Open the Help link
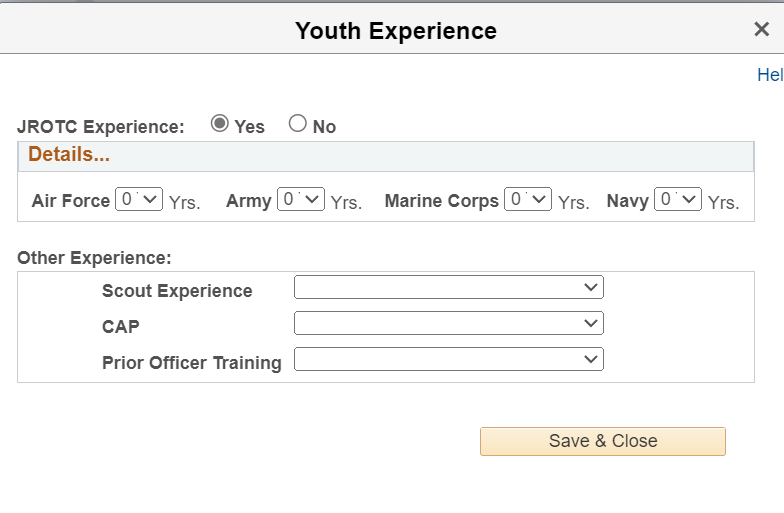784x513 pixels. point(770,75)
